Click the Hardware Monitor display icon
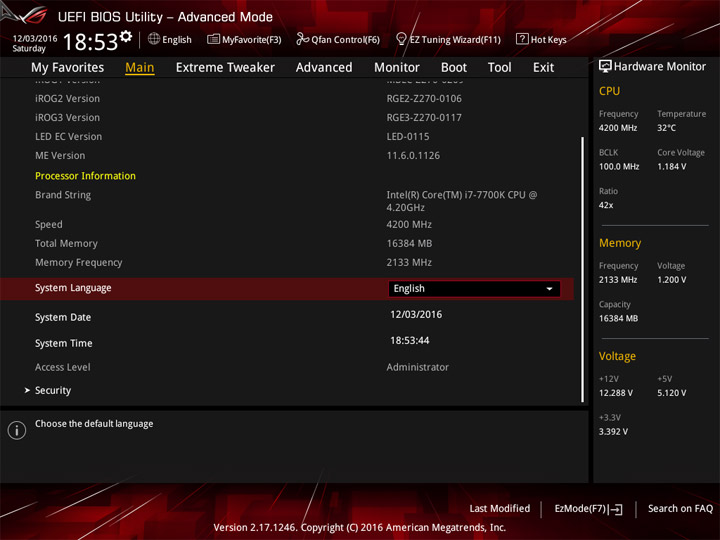The image size is (720, 540). [x=605, y=66]
